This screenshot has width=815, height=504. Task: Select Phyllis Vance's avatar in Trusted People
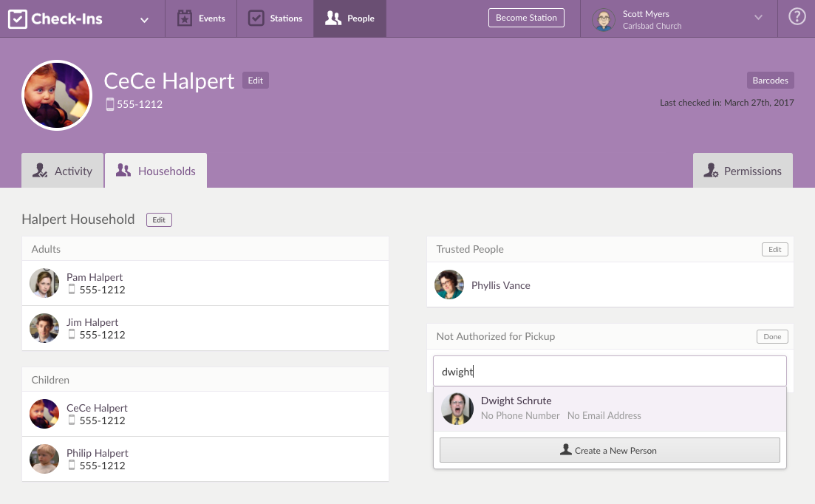click(449, 285)
